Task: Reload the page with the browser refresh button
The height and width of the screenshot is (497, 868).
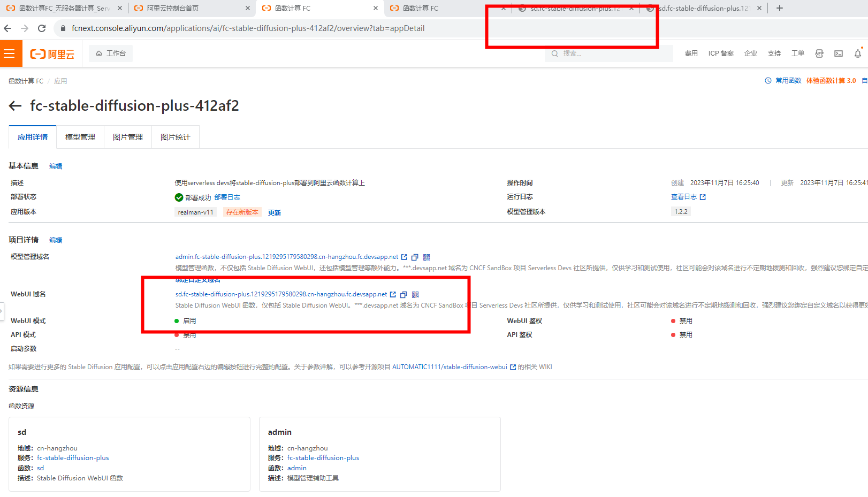Action: (42, 28)
